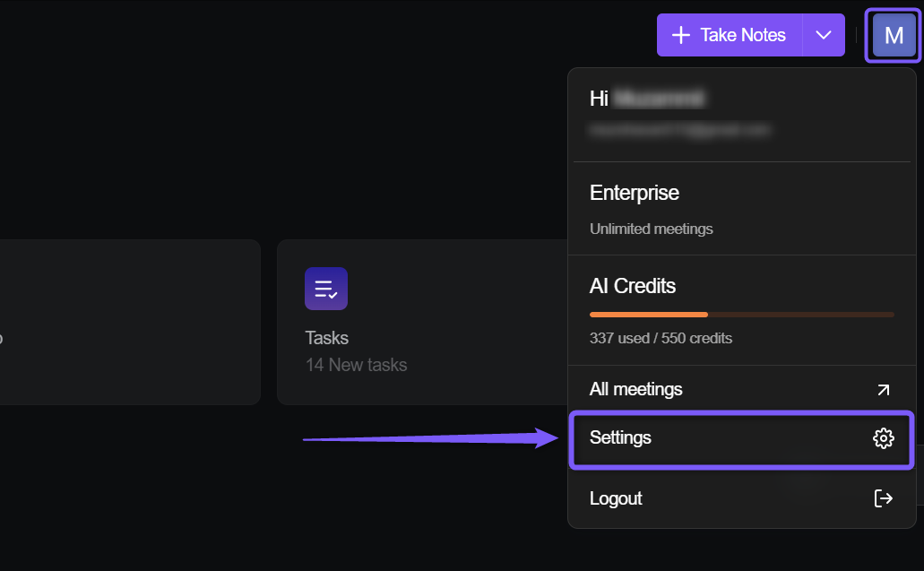Click the partially visible card left of Tasks
Screen dimensions: 924x571
coord(130,322)
